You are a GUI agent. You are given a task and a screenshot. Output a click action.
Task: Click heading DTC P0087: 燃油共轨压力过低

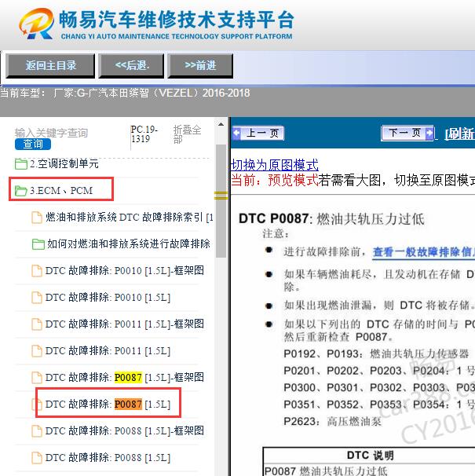(331, 218)
